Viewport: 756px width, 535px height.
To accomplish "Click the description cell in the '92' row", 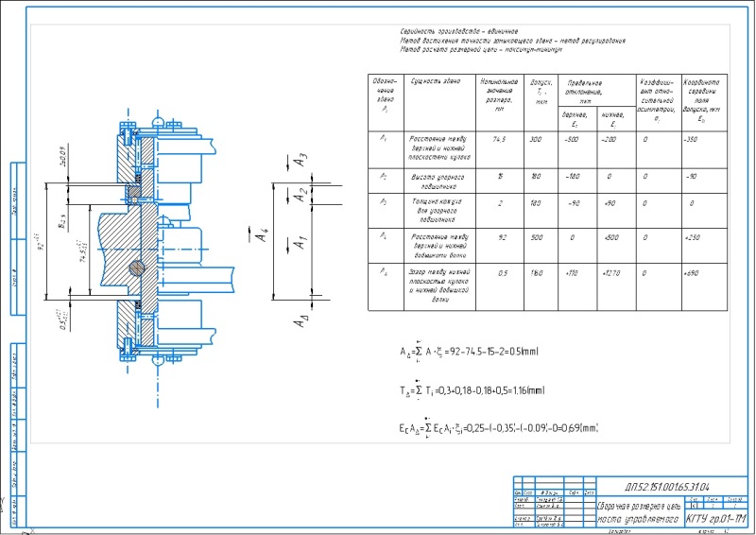I will click(x=438, y=247).
